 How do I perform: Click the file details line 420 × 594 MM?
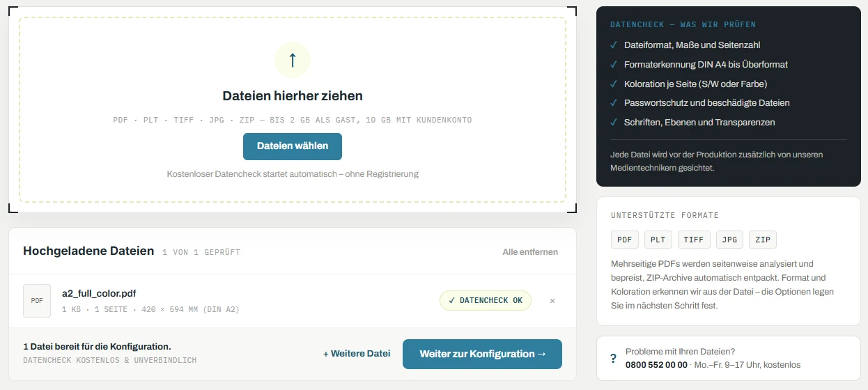(150, 309)
